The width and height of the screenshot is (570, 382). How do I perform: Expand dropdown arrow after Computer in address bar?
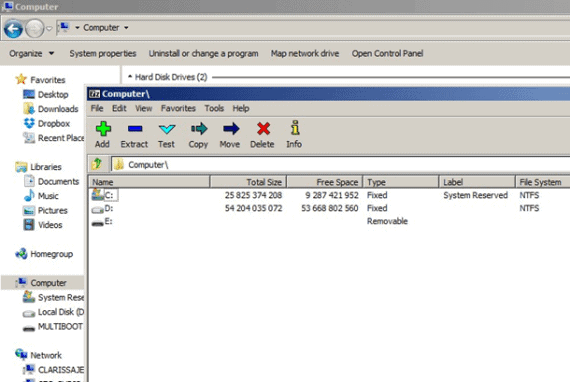coord(126,28)
